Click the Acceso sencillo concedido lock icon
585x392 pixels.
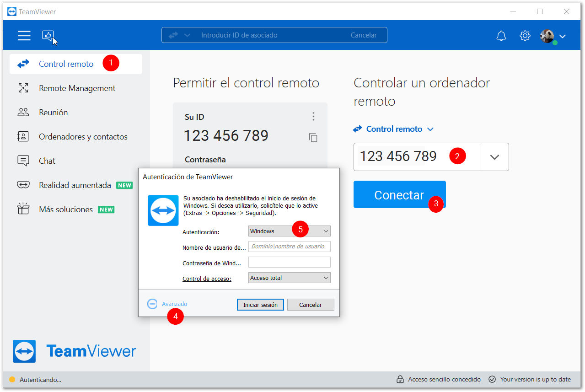point(400,379)
